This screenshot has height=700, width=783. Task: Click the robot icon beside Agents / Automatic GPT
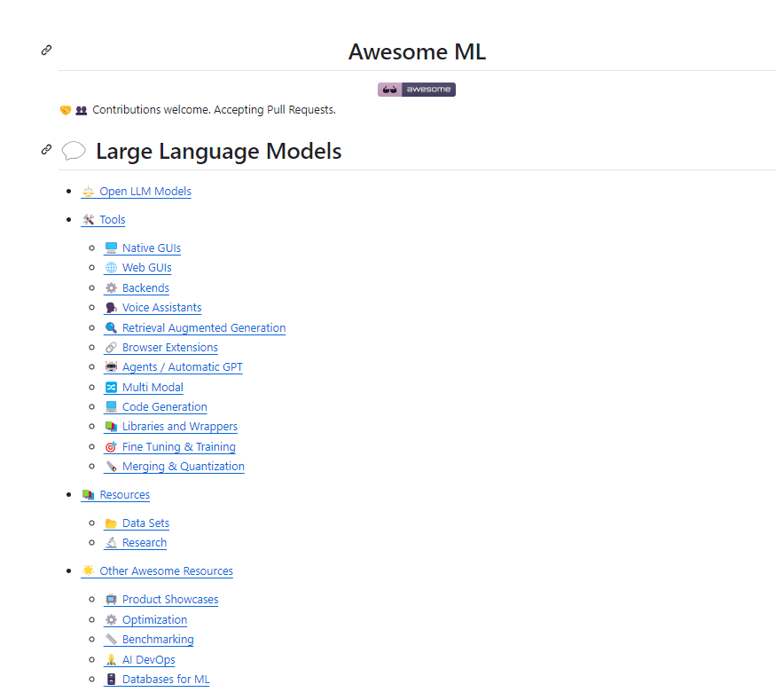[110, 366]
